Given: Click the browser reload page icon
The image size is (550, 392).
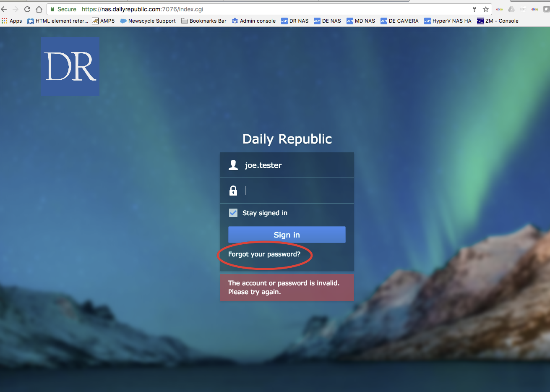Looking at the screenshot, I should click(x=27, y=9).
